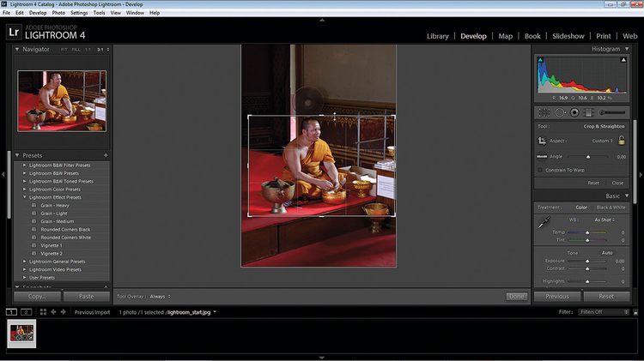
Task: Open the WB As Shot dropdown
Action: (605, 220)
